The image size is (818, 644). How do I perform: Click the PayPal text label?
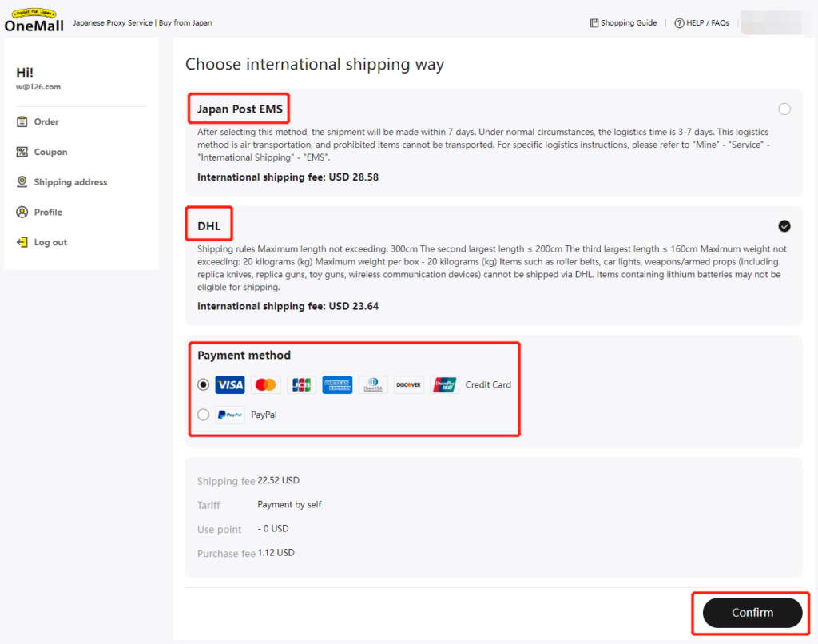pyautogui.click(x=264, y=415)
